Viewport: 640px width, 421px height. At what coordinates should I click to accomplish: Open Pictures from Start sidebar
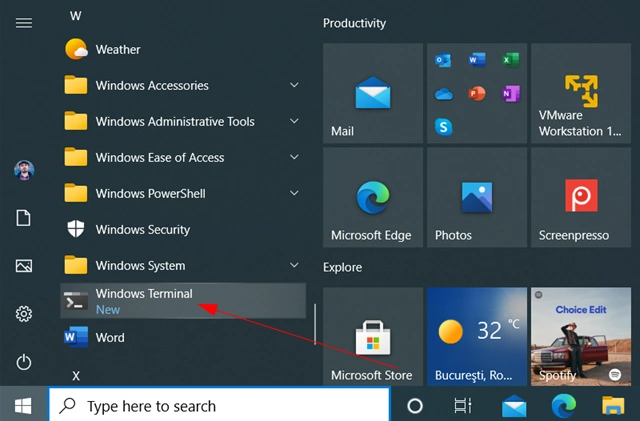(x=24, y=266)
